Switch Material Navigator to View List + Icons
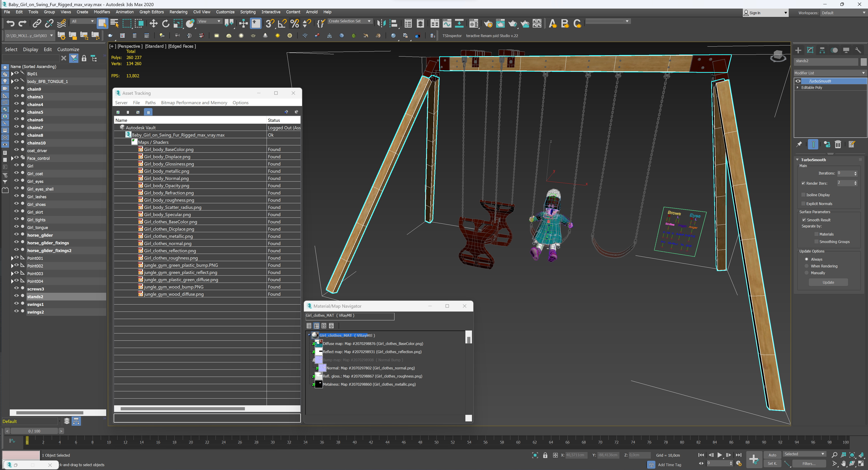This screenshot has width=868, height=470. coord(316,326)
